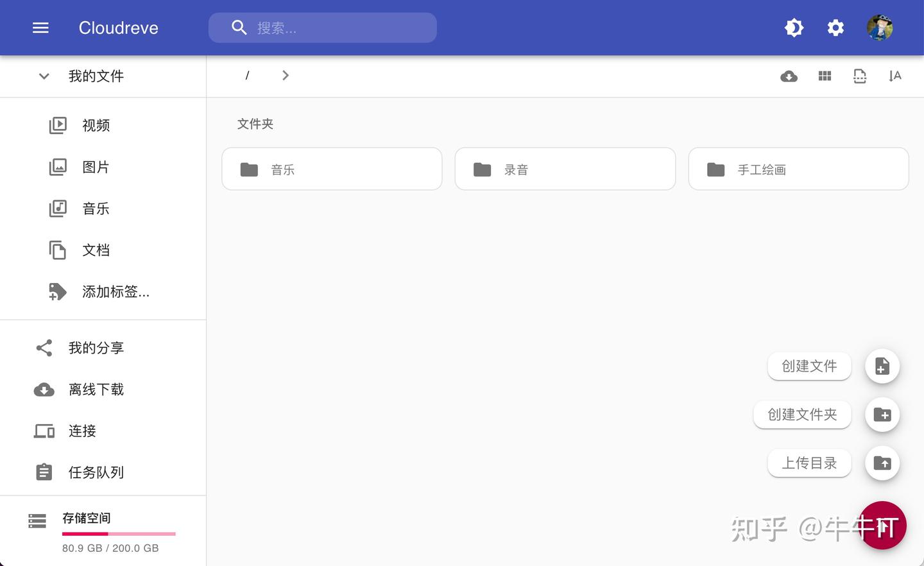Click the 上传目录 button

pyautogui.click(x=809, y=463)
